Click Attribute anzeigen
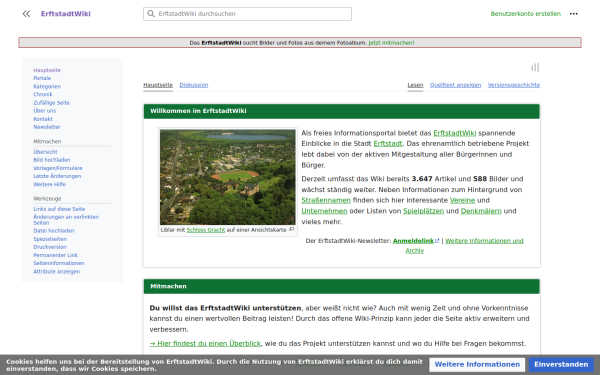600x375 pixels. click(x=57, y=272)
